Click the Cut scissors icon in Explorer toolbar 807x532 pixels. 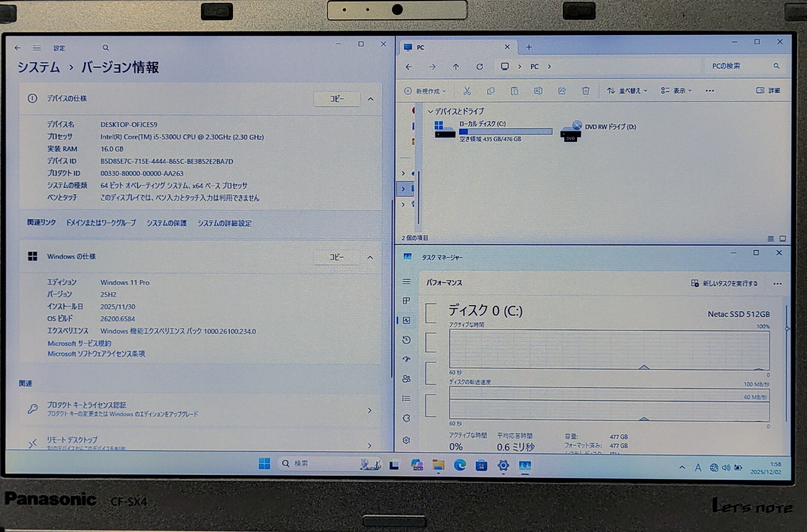(467, 91)
